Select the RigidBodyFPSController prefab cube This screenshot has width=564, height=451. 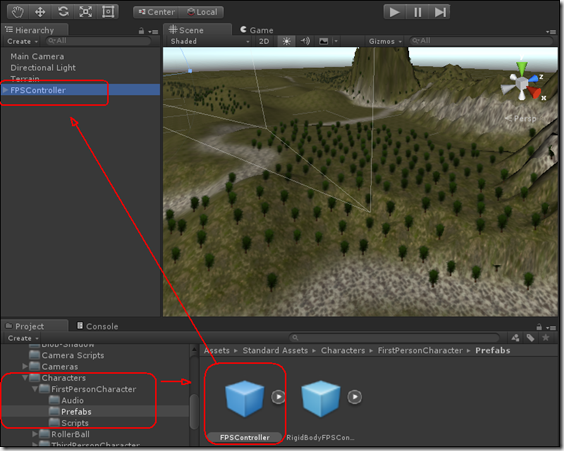point(320,398)
